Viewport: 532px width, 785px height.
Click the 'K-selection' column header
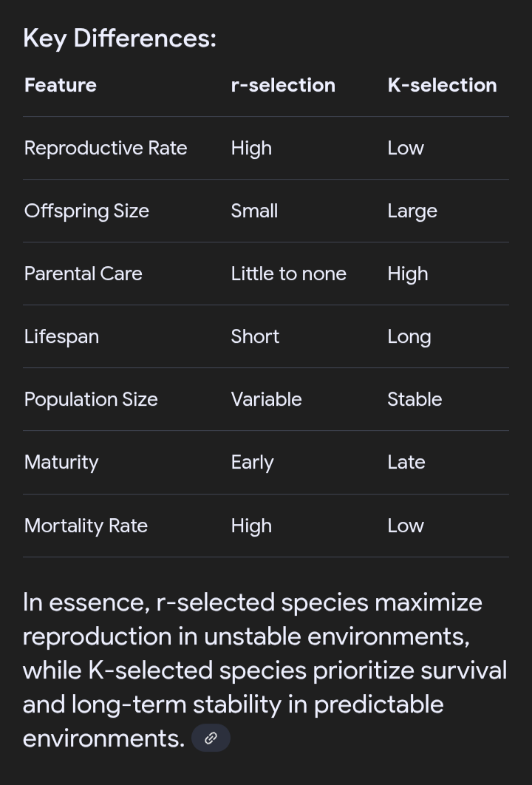[442, 85]
